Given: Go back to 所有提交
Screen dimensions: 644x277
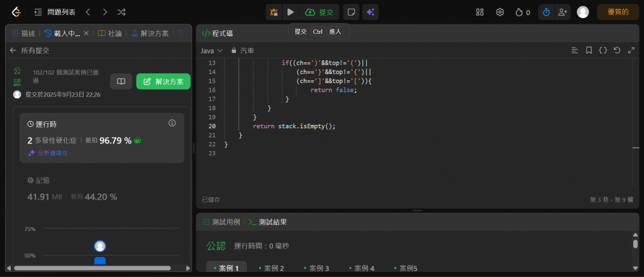Looking at the screenshot, I should [30, 50].
